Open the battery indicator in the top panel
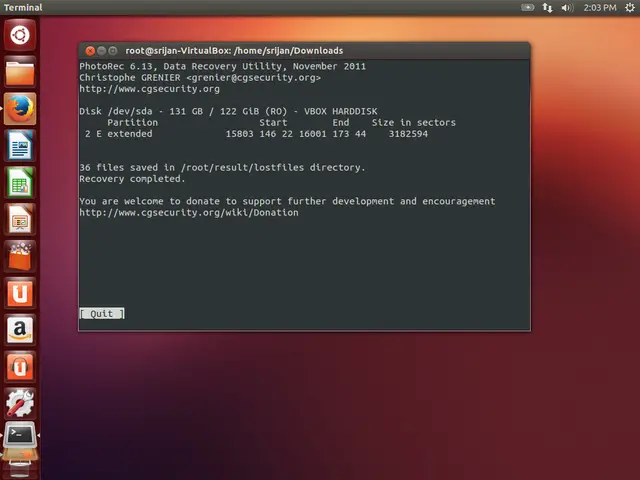 click(x=527, y=7)
